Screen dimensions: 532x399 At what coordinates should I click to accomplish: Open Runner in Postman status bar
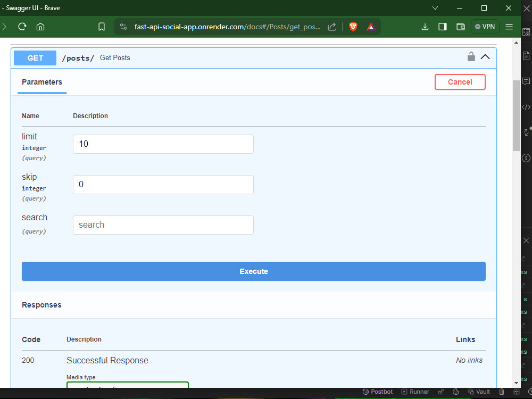415,392
